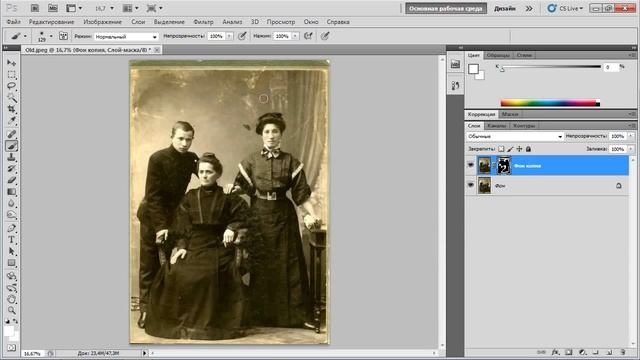This screenshot has height=360, width=640.
Task: Launch Bridge from the application bar
Action: (35, 8)
